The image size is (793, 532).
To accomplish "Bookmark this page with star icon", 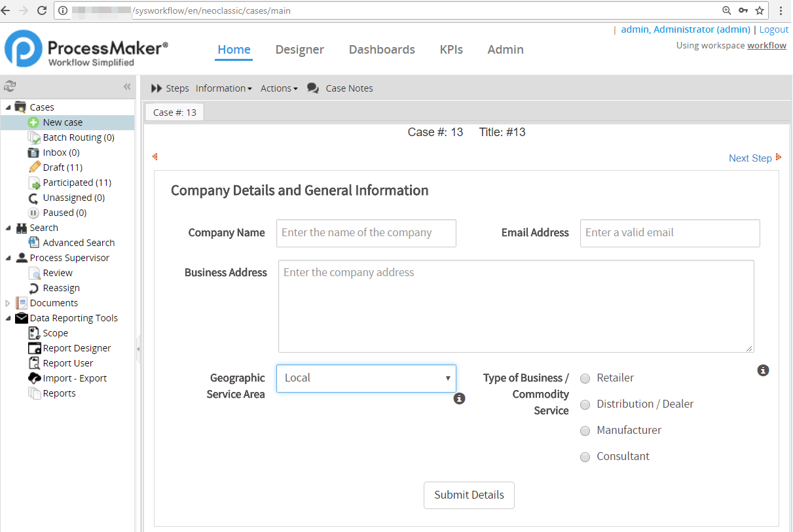I will (760, 10).
